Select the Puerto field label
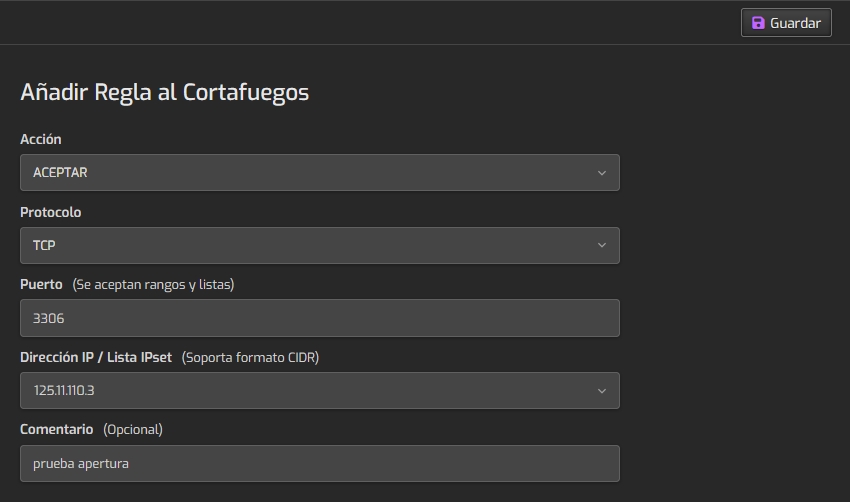 click(42, 284)
